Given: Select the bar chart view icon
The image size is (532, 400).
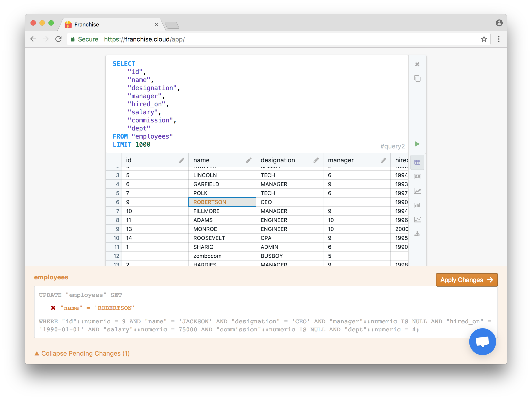Looking at the screenshot, I should click(417, 205).
